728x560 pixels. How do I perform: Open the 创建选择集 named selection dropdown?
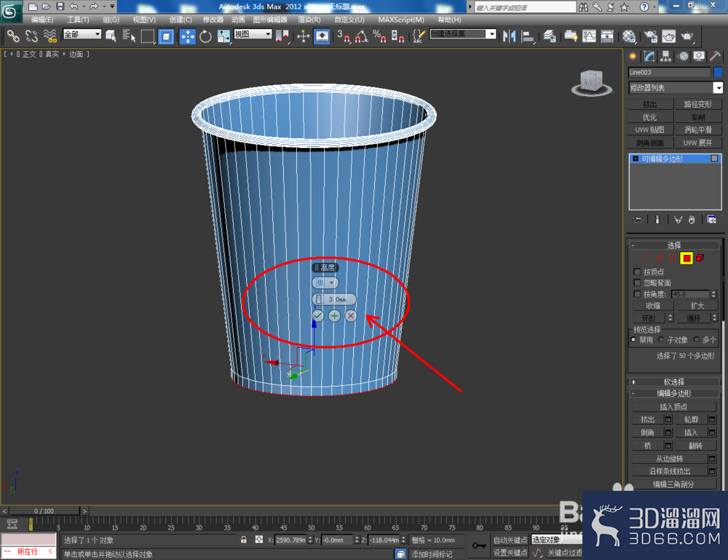click(x=463, y=34)
